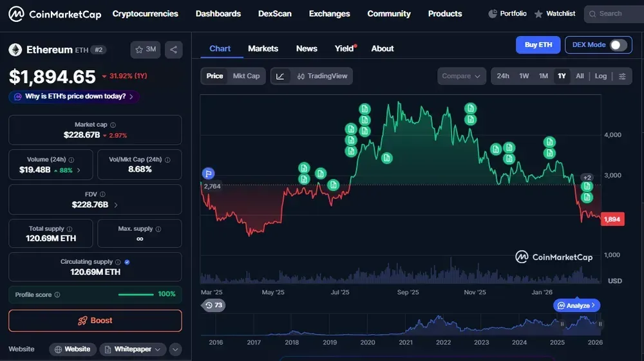Open Cryptocurrencies nav menu
The width and height of the screenshot is (644, 361).
point(146,14)
